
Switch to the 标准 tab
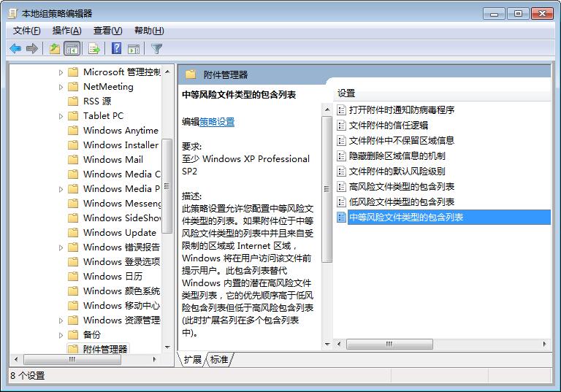[x=219, y=359]
